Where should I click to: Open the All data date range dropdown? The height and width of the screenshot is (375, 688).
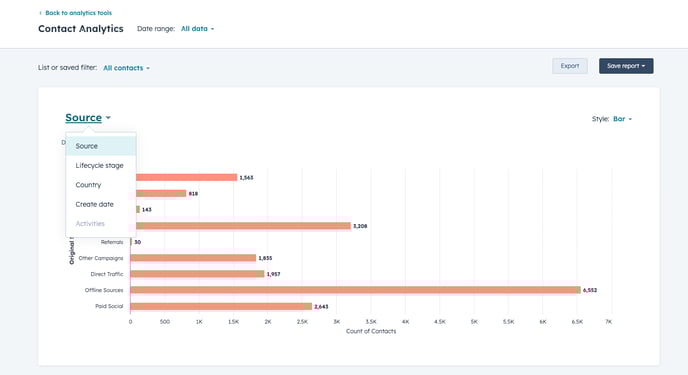pyautogui.click(x=197, y=29)
